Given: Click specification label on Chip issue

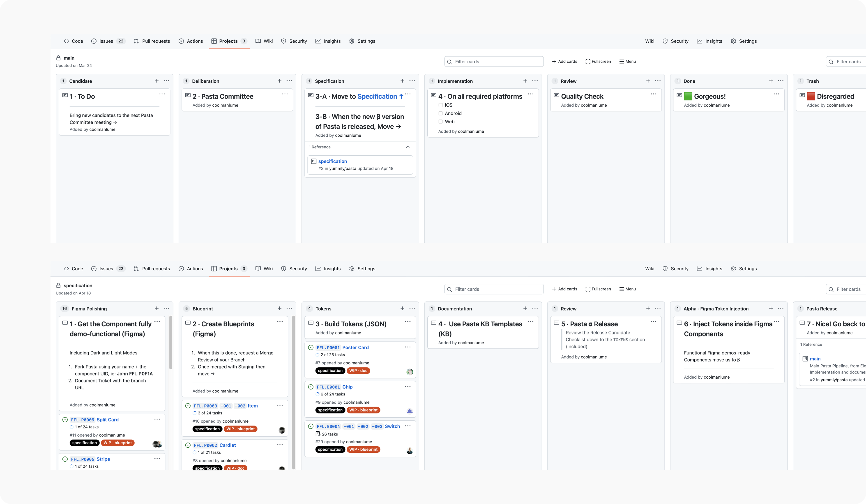Looking at the screenshot, I should pyautogui.click(x=330, y=410).
